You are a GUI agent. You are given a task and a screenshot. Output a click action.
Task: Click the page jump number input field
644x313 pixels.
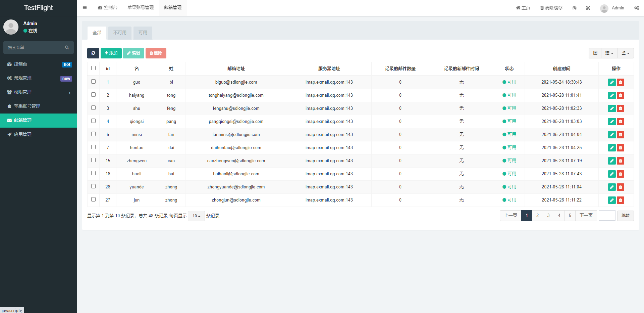pos(607,216)
